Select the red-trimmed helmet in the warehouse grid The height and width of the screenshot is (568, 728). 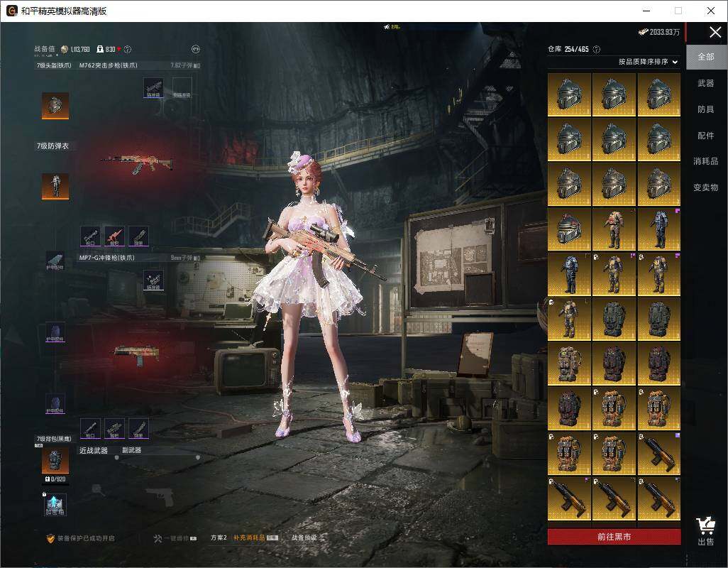point(569,229)
